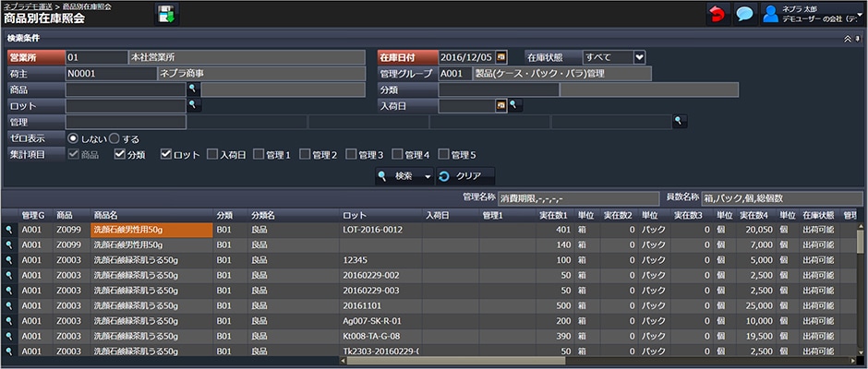Image resolution: width=868 pixels, height=369 pixels.
Task: Expand the 検索 button dropdown arrow
Action: 428,176
